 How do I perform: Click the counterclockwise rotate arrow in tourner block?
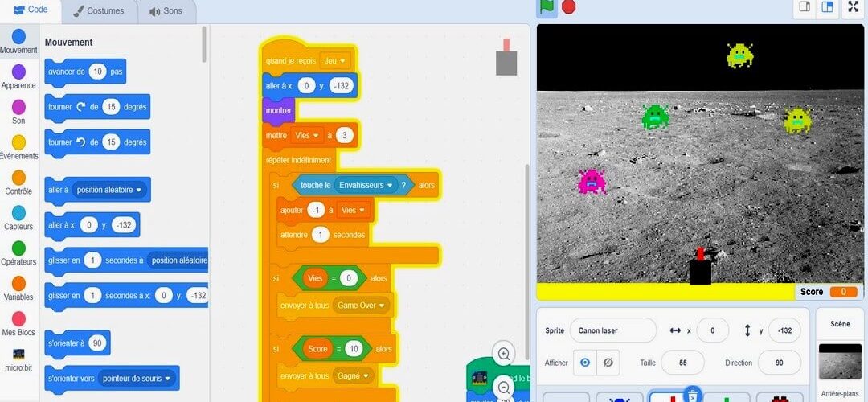click(81, 142)
